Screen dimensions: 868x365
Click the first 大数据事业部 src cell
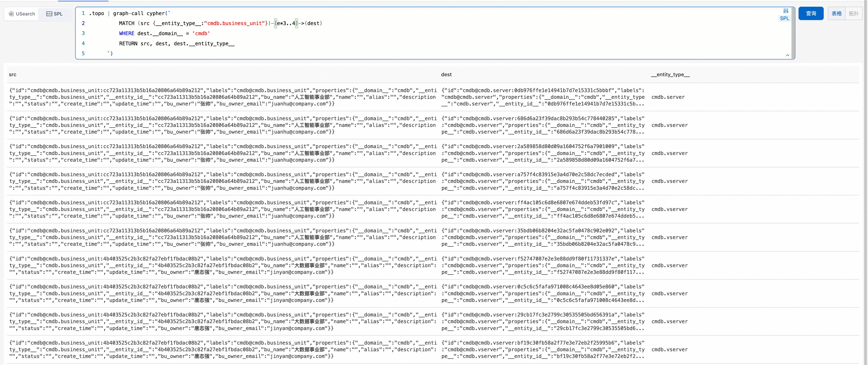click(222, 265)
